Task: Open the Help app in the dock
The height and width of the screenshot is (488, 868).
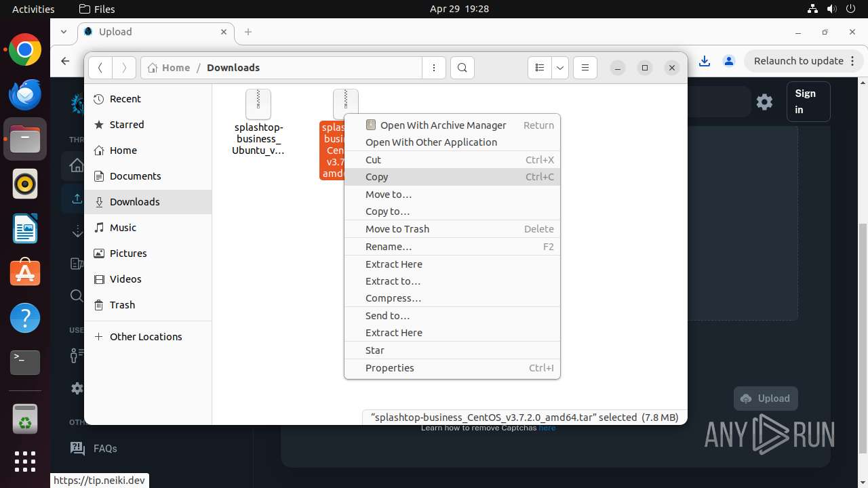Action: pyautogui.click(x=25, y=318)
